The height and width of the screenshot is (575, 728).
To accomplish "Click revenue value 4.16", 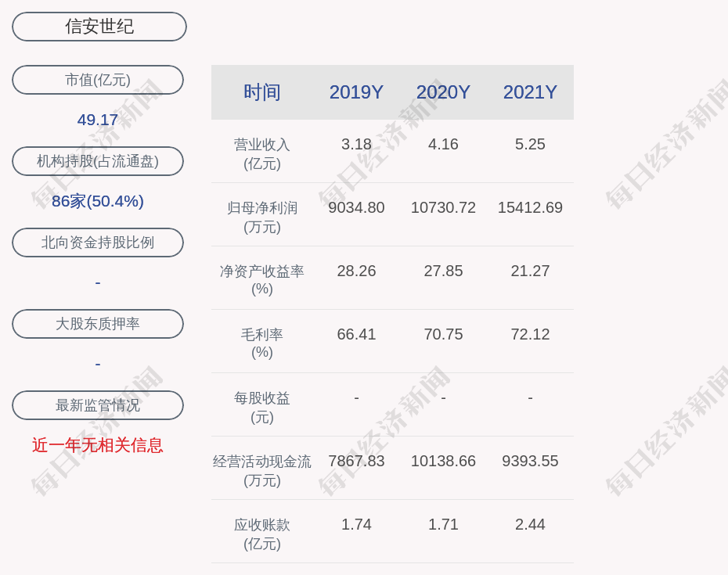I will [x=443, y=144].
